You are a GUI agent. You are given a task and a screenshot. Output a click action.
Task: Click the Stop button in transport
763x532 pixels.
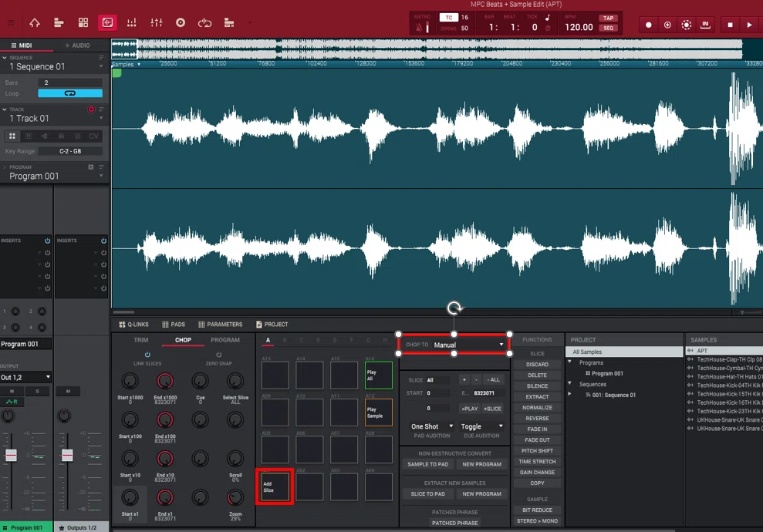tap(730, 25)
